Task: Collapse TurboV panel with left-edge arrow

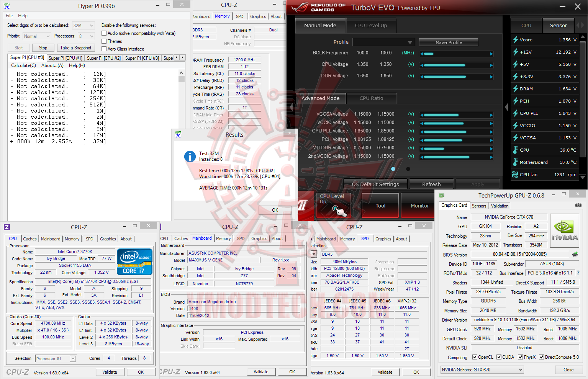Action: [x=291, y=108]
